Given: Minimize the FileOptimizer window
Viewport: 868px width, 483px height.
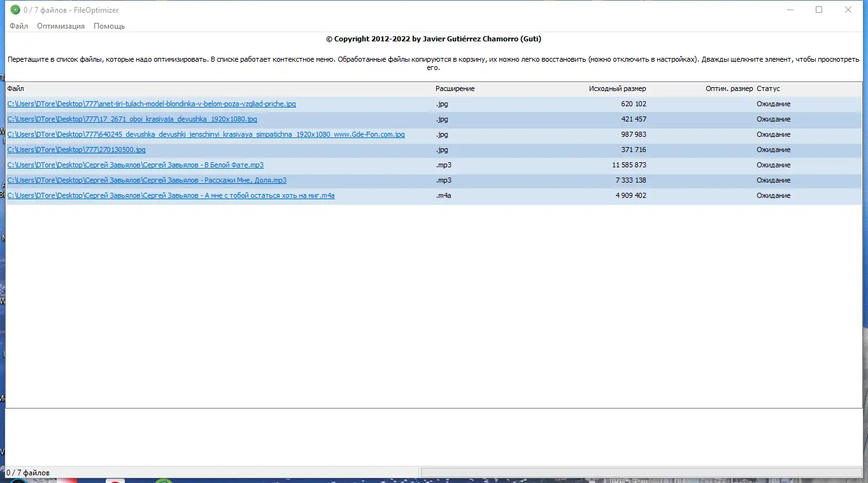Looking at the screenshot, I should click(790, 10).
